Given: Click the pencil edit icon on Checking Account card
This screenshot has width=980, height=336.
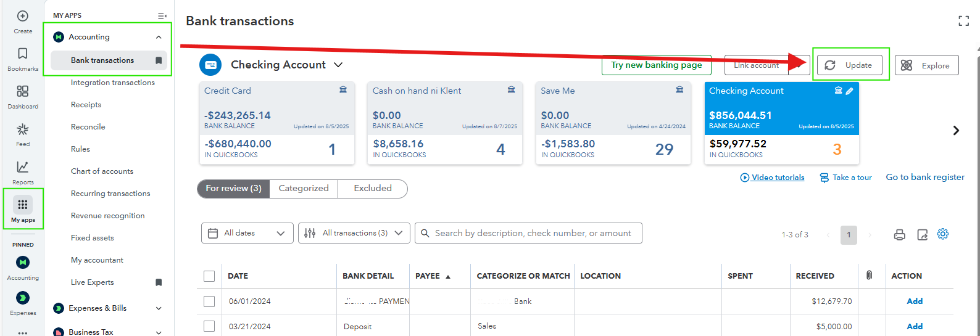Looking at the screenshot, I should pyautogui.click(x=849, y=91).
